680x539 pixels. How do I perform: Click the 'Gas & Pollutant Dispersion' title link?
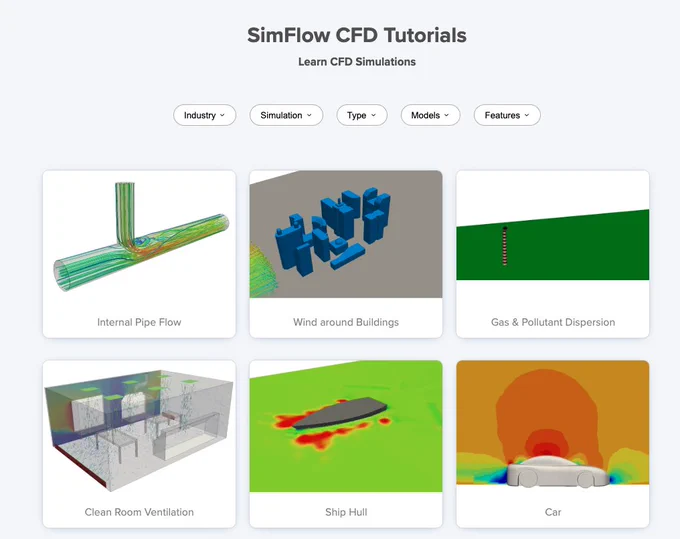coord(553,322)
